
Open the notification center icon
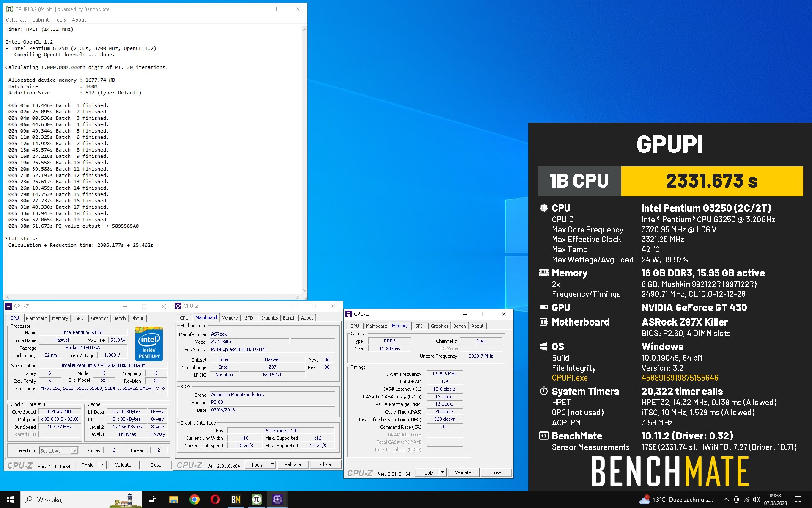point(798,500)
